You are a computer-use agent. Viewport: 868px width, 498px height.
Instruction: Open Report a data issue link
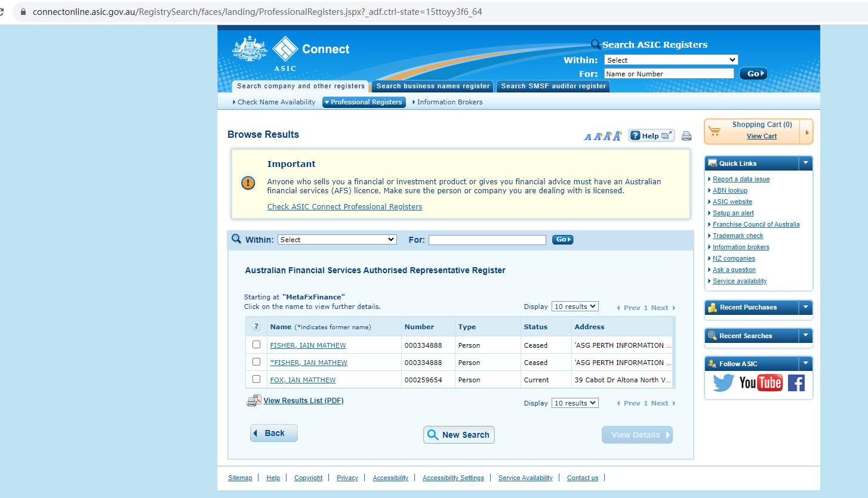click(x=741, y=179)
